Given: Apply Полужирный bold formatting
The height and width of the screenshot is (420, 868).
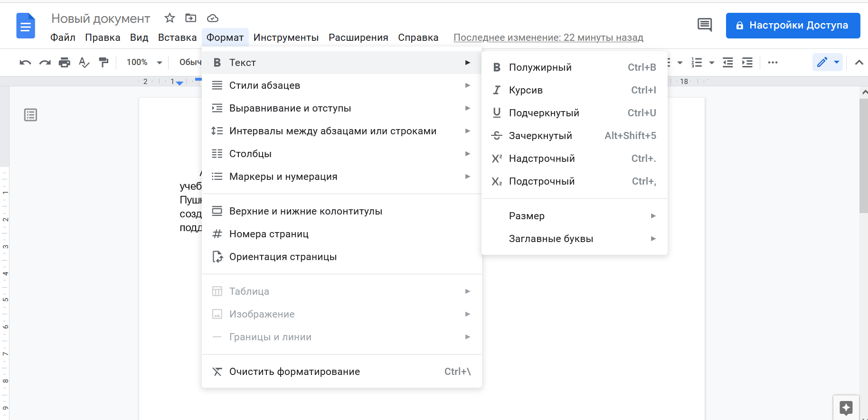Looking at the screenshot, I should pyautogui.click(x=575, y=67).
